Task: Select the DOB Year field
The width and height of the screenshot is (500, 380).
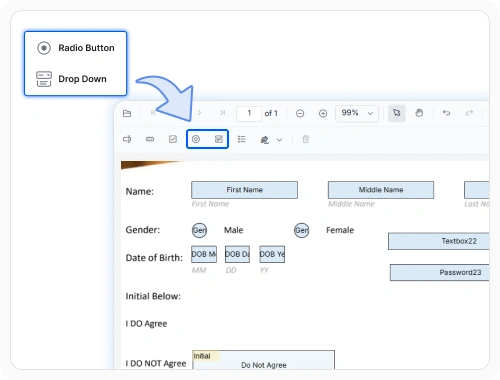Action: pyautogui.click(x=272, y=254)
